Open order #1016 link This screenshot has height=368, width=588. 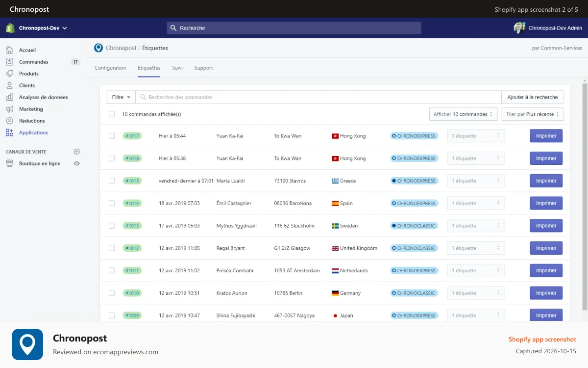point(132,158)
